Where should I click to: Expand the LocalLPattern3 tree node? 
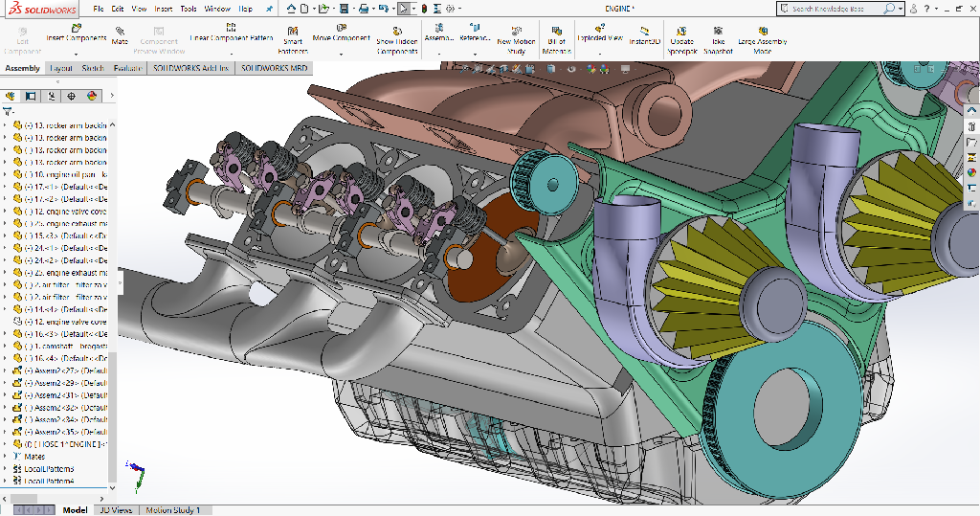coord(6,469)
